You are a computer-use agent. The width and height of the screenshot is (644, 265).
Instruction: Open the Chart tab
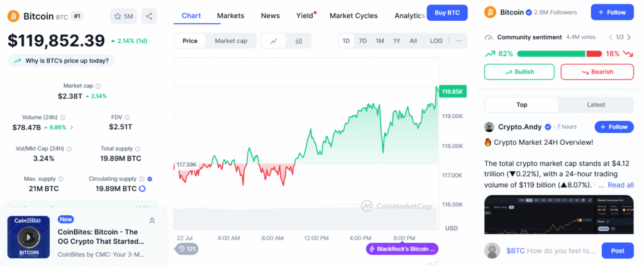coord(191,16)
